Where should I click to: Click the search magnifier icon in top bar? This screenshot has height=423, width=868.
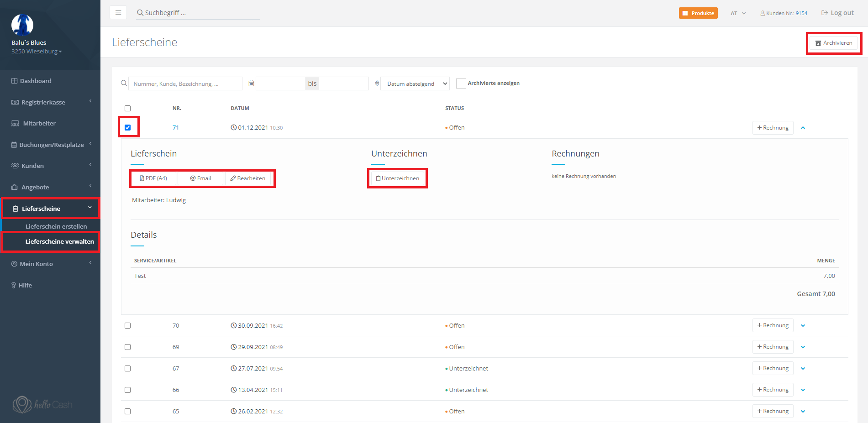140,13
